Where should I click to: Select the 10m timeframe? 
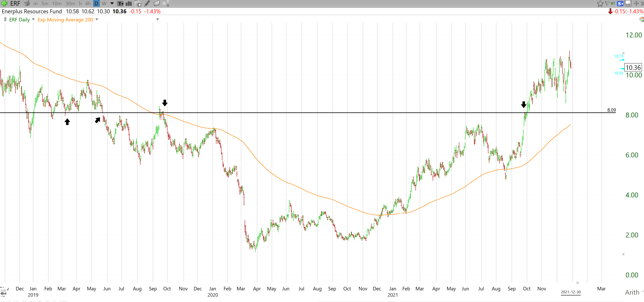tap(57, 4)
